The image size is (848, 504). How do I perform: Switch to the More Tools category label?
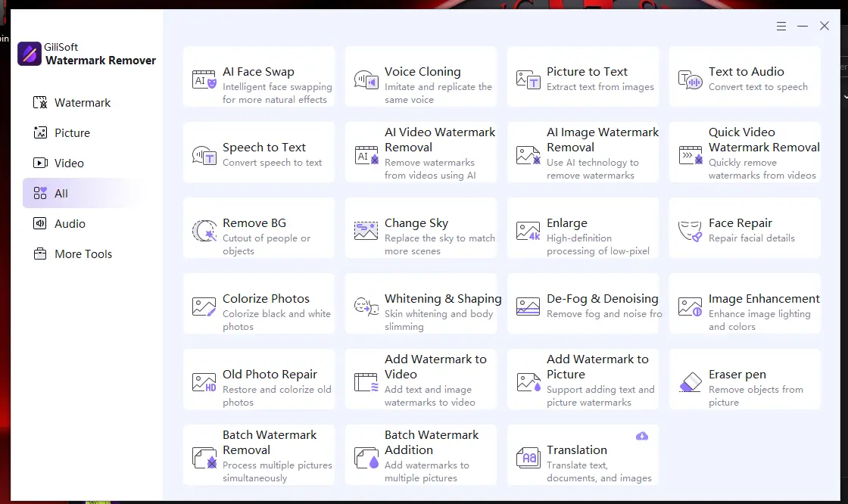[x=83, y=254]
